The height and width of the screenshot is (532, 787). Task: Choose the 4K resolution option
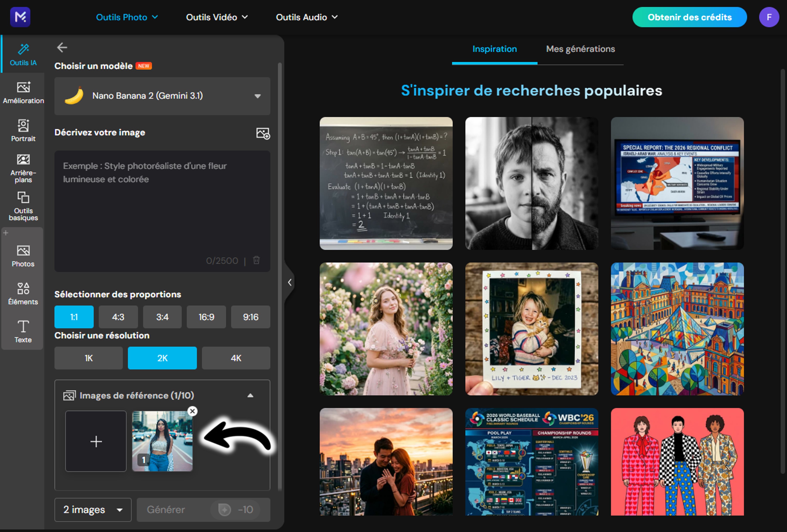coord(236,358)
